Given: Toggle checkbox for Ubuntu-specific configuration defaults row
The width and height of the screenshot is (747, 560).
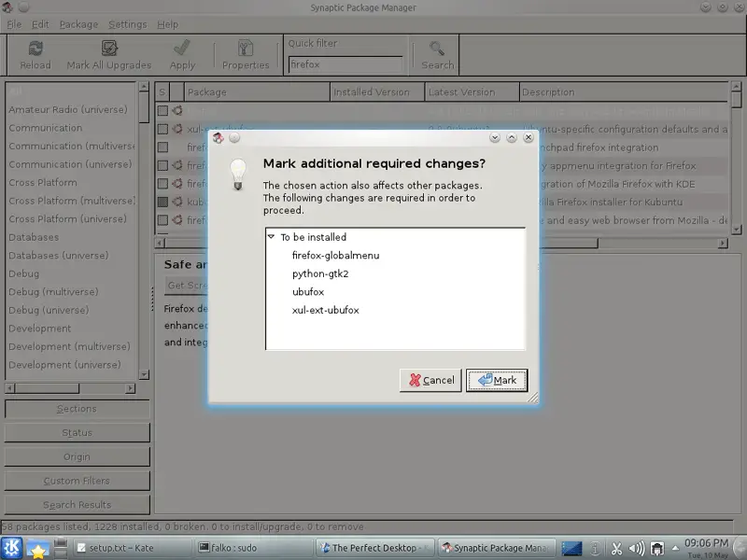Looking at the screenshot, I should click(x=162, y=129).
